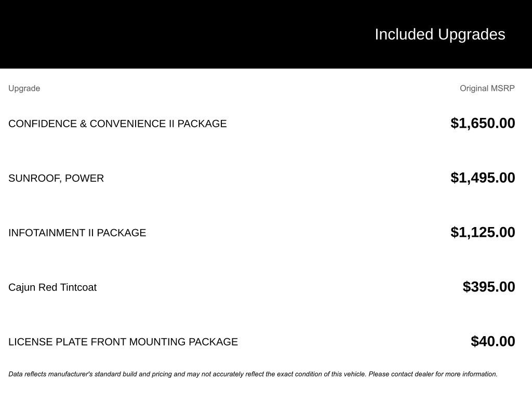Select the Upgrade column header
Screen dimensions: 532x399
tap(24, 88)
